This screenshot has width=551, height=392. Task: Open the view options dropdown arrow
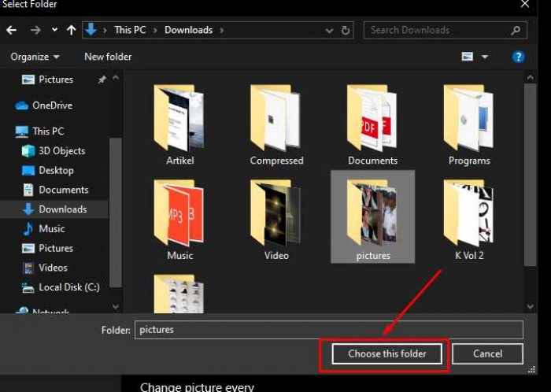pos(485,57)
